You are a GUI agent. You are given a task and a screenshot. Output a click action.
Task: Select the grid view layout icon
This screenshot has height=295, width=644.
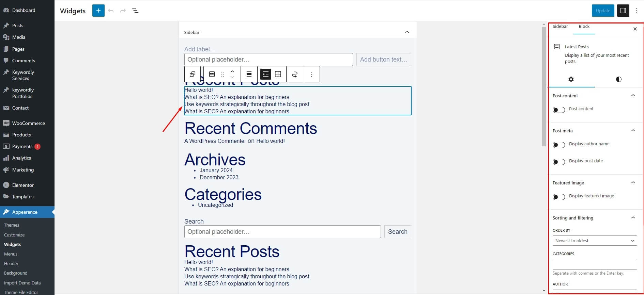278,74
